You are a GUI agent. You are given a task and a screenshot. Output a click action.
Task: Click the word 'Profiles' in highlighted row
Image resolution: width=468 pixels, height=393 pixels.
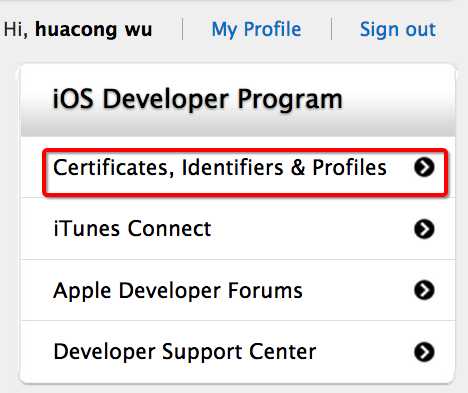349,167
